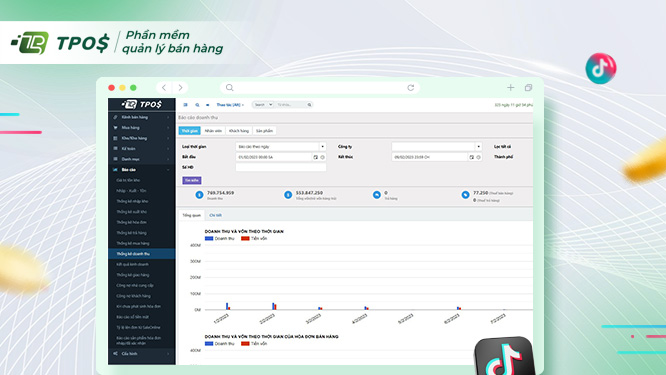Expand the Kho/Kho hàng chevron
666x375 pixels.
[x=168, y=138]
